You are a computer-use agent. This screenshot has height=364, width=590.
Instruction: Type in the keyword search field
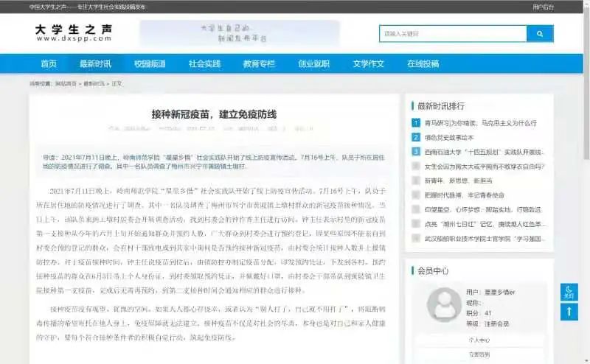click(x=453, y=34)
